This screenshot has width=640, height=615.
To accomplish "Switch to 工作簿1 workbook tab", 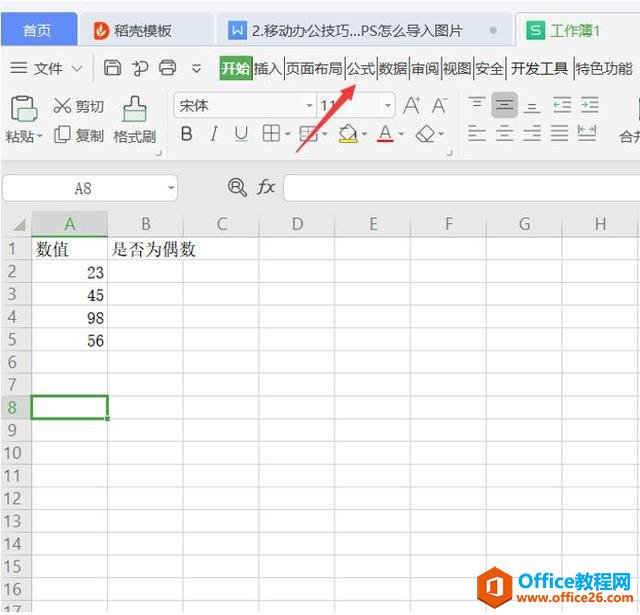I will [x=578, y=30].
